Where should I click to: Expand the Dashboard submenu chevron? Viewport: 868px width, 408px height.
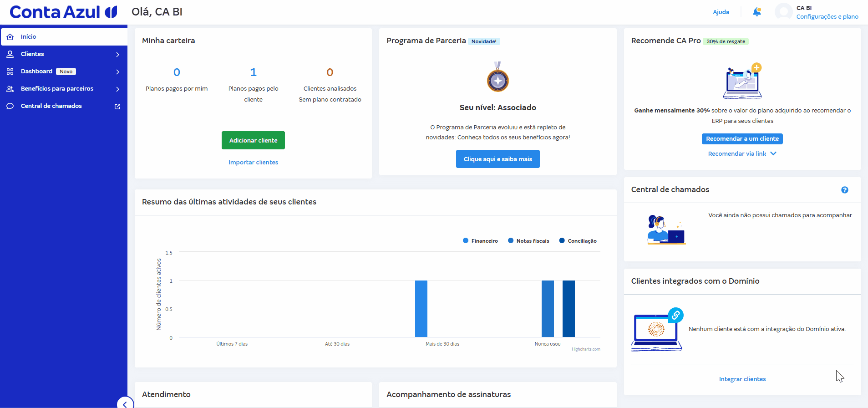[x=117, y=71]
